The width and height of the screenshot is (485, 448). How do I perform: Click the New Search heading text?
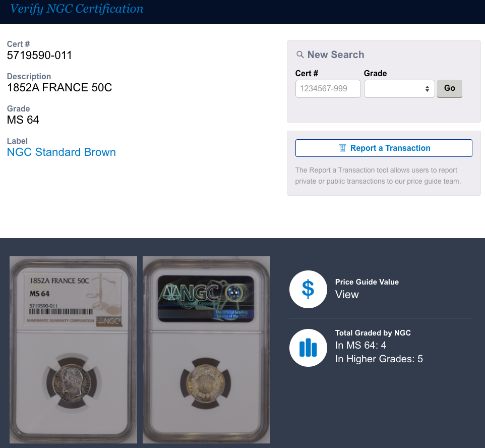(x=336, y=54)
